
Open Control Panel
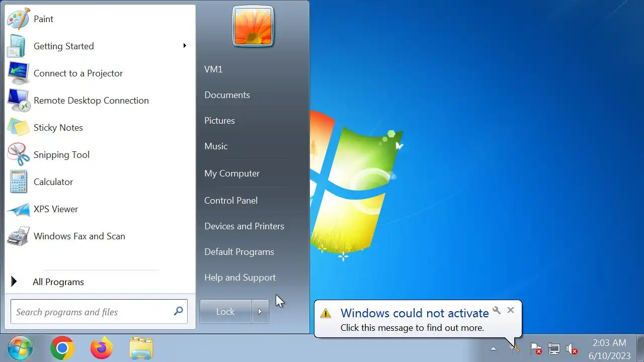231,201
